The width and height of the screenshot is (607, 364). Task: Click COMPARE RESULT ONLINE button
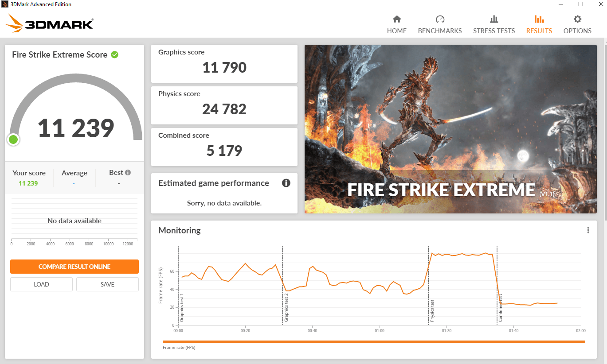[74, 267]
